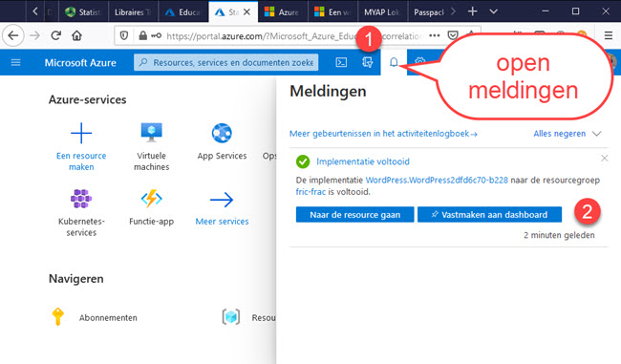Click Naar de resource gaan button
Screen dimensions: 621x364
point(354,215)
